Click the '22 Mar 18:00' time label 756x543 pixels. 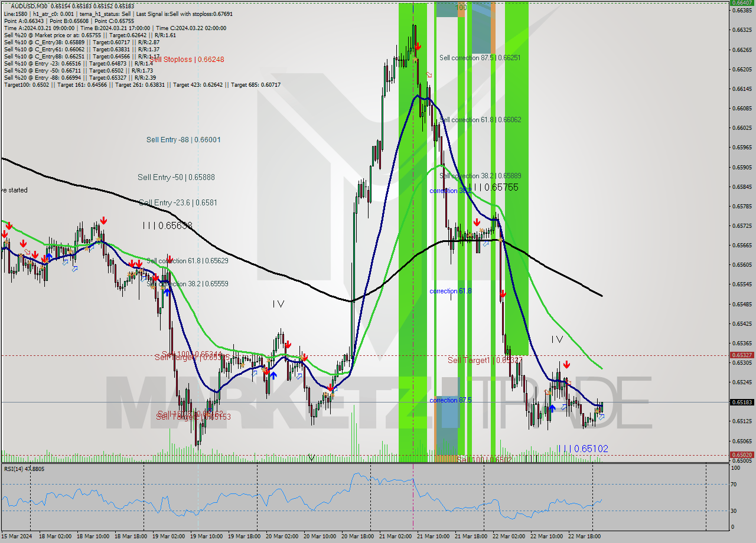[x=585, y=537]
